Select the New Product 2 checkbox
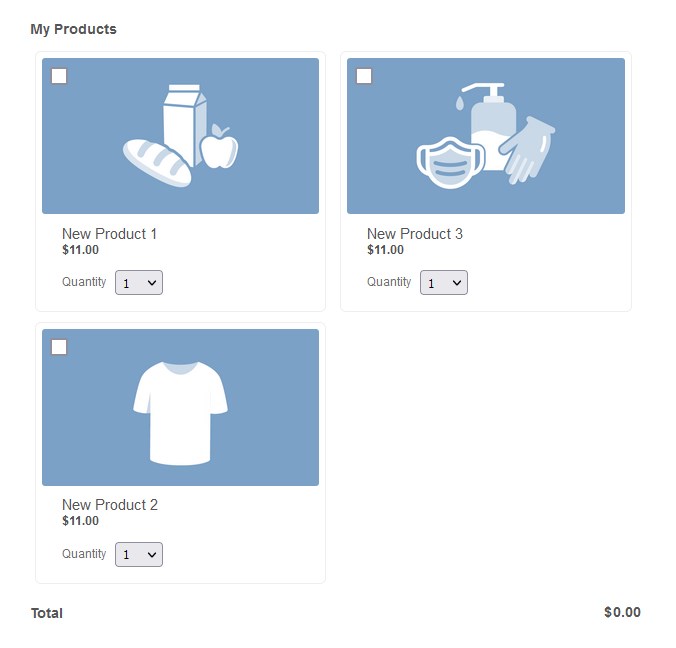676x648 pixels. [x=59, y=347]
